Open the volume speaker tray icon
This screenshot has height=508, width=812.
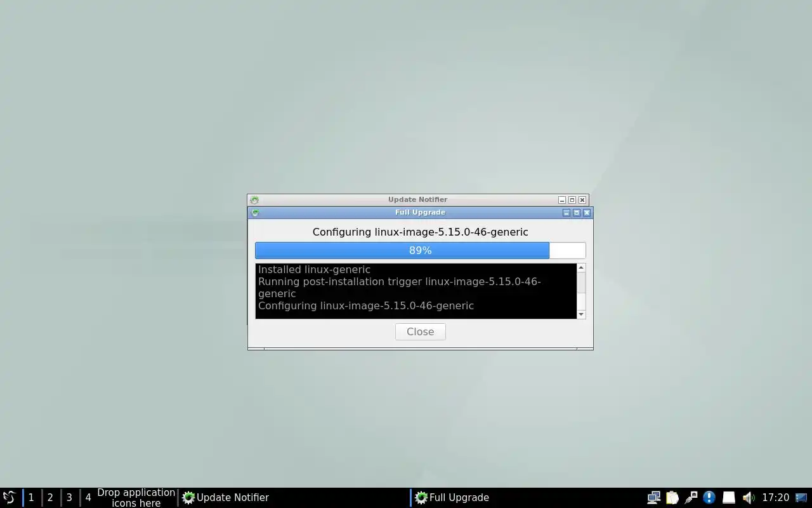pyautogui.click(x=748, y=497)
